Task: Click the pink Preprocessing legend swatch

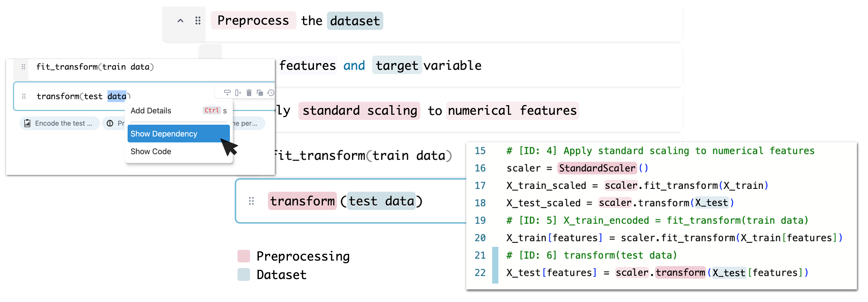Action: tap(243, 256)
